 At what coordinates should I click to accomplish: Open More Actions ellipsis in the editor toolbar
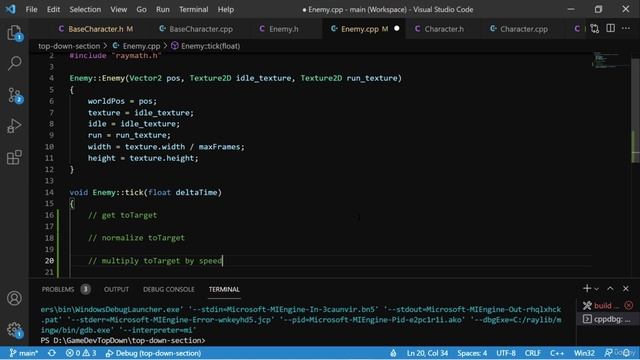(626, 29)
